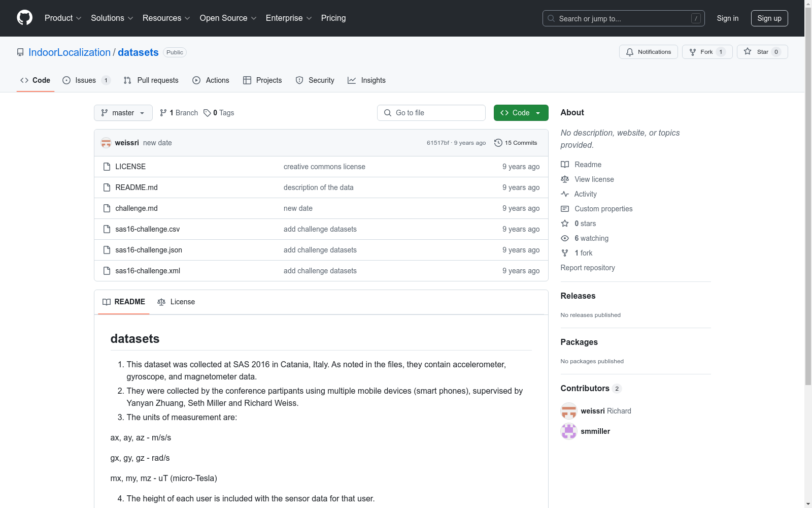
Task: Open the datasets repository name link
Action: click(x=138, y=52)
